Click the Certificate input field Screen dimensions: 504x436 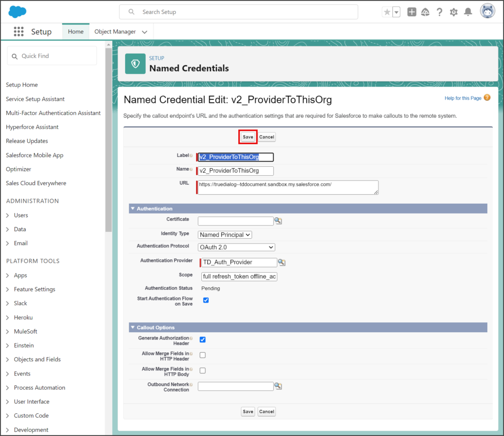tap(236, 221)
